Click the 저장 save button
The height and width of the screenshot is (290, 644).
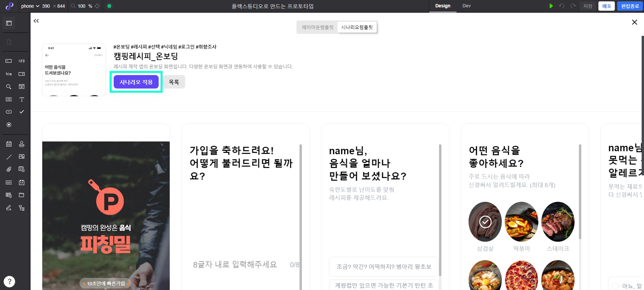[x=588, y=6]
